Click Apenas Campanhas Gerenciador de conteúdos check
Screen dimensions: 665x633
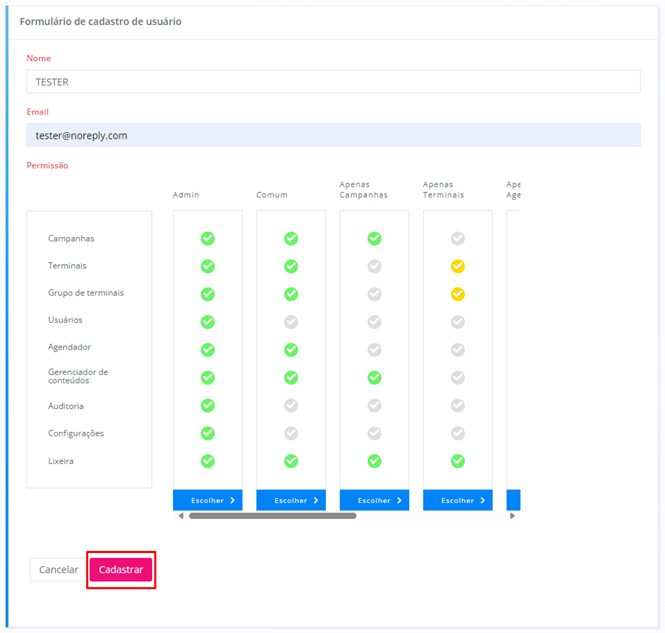click(374, 377)
